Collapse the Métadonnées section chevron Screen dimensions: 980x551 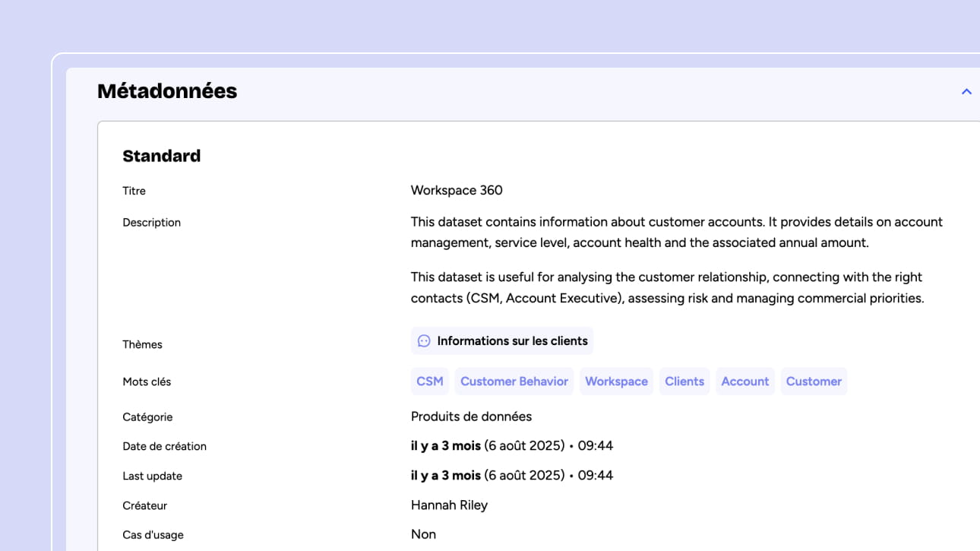(966, 92)
